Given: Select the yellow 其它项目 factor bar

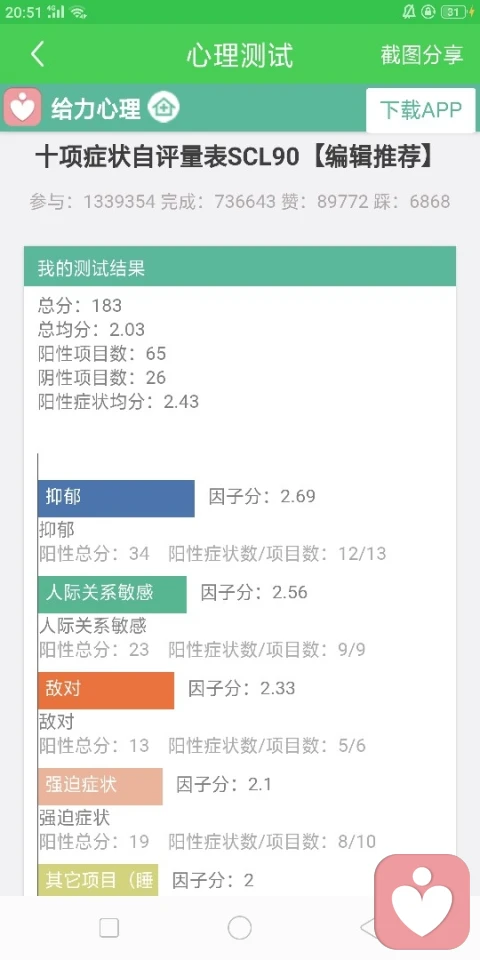Looking at the screenshot, I should (98, 880).
